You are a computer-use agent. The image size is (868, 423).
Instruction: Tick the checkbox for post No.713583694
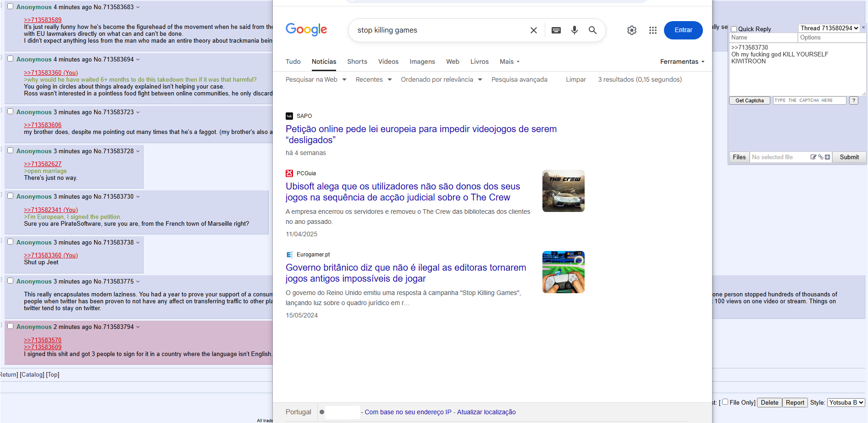point(11,59)
